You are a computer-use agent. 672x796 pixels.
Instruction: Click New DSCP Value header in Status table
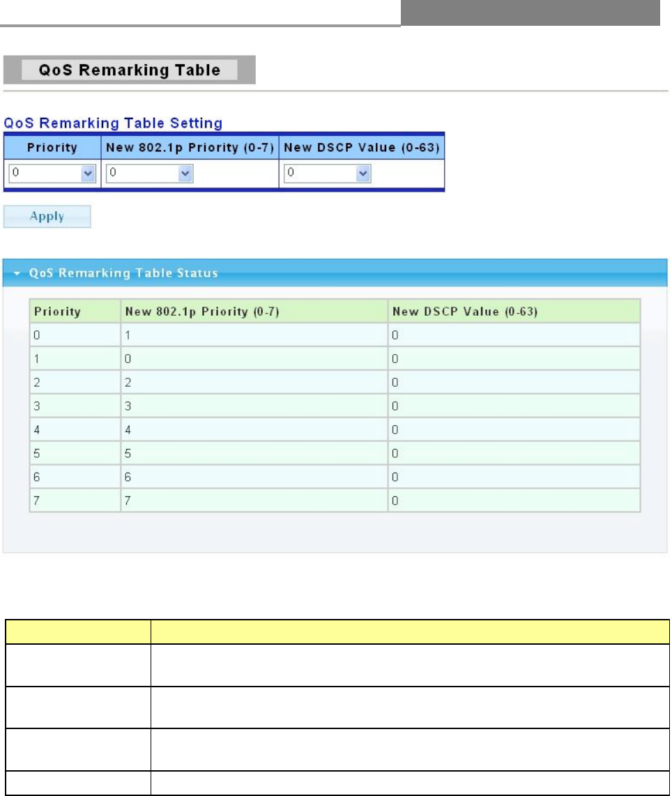pyautogui.click(x=514, y=311)
